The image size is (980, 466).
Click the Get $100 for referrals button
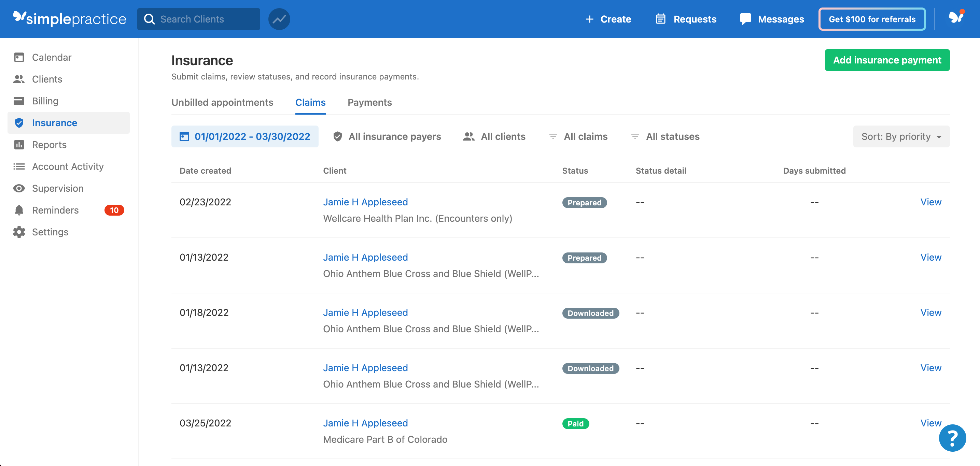pos(870,18)
